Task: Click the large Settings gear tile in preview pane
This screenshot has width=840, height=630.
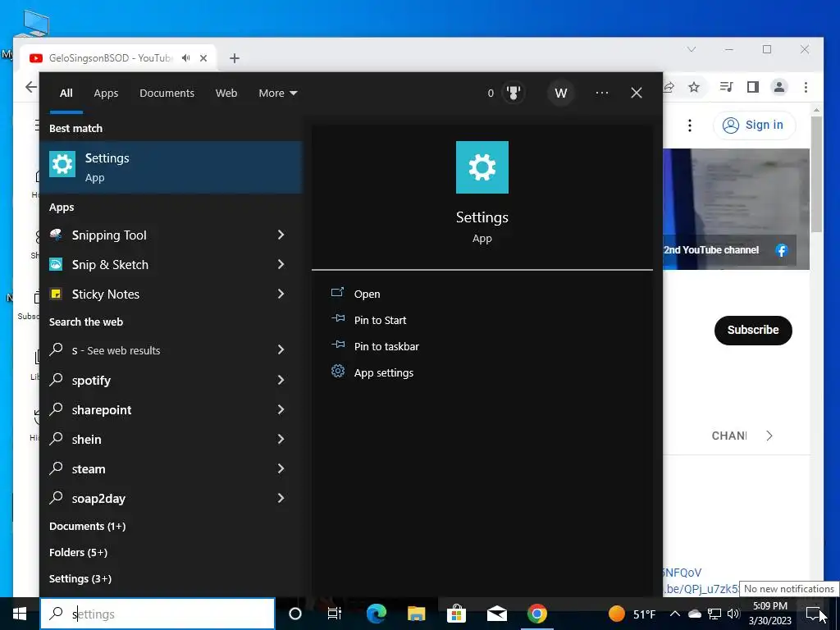Action: (x=482, y=167)
